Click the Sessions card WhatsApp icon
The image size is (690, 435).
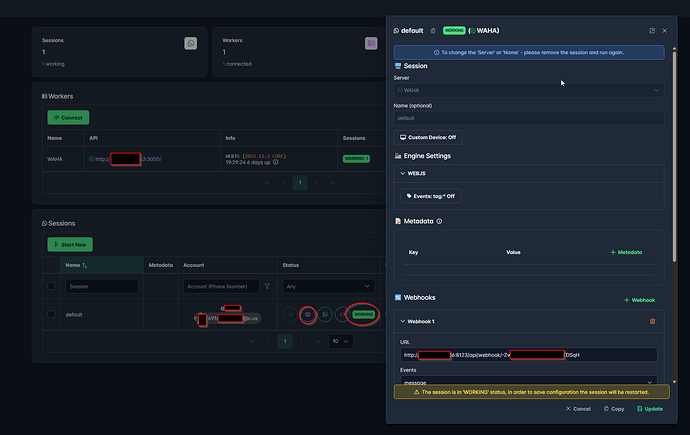[191, 43]
